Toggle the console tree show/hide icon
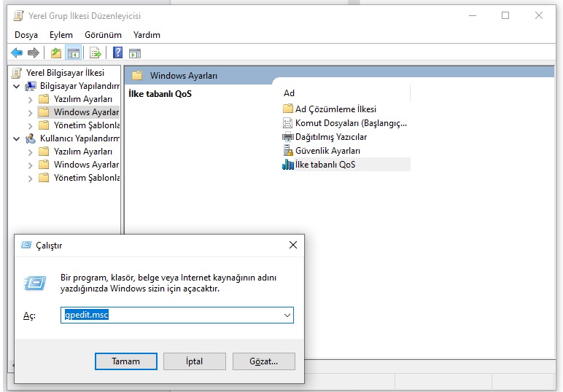 tap(74, 53)
